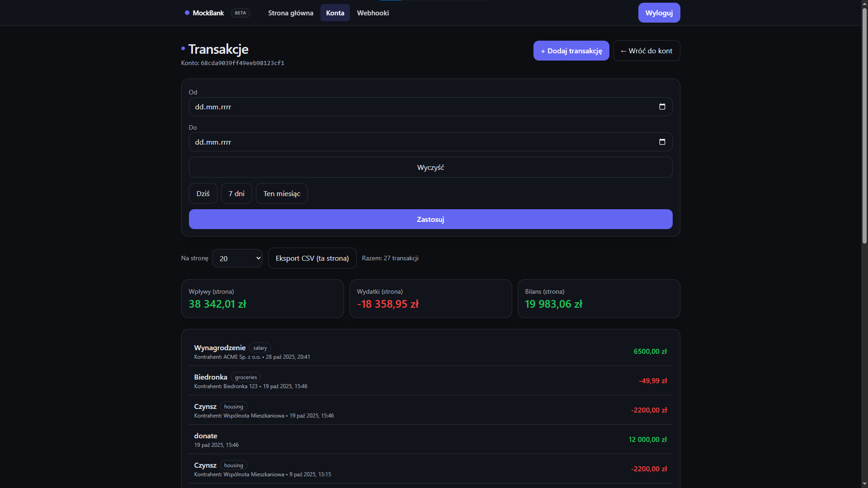Open the Wynagrodzenie transaction row
Image resolution: width=868 pixels, height=488 pixels.
[x=430, y=352]
